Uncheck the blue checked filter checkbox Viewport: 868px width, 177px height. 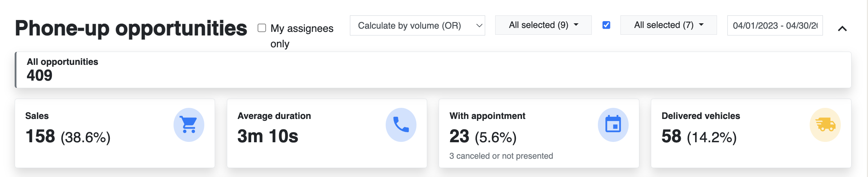(606, 25)
